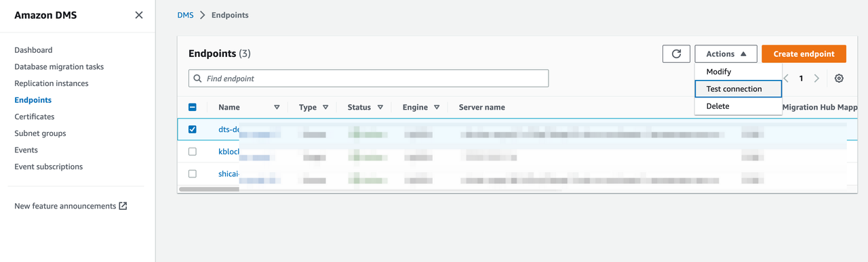Open Subnet groups
868x262 pixels.
[x=40, y=133]
